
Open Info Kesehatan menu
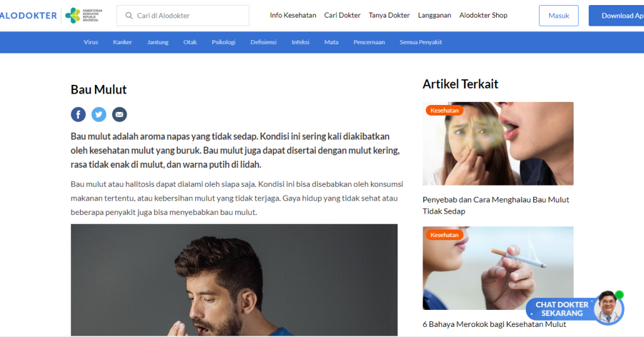[x=293, y=15]
